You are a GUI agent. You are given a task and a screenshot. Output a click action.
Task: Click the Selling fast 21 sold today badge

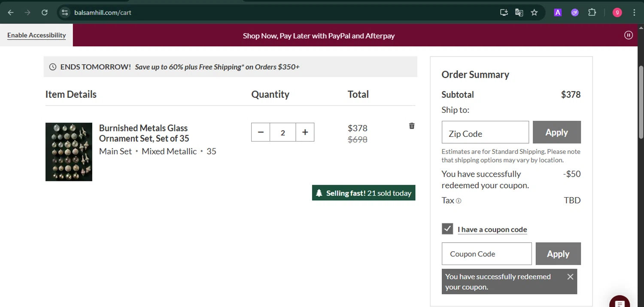pos(364,193)
